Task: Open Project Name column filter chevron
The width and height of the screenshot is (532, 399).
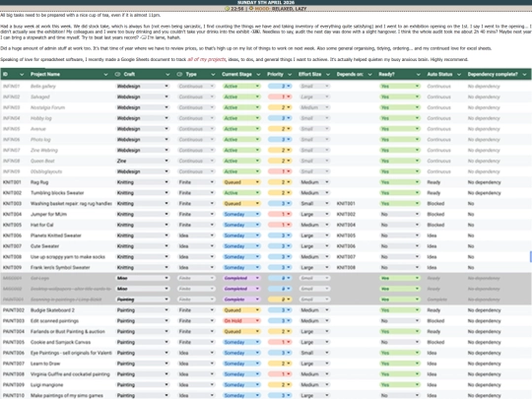Action: coord(105,74)
